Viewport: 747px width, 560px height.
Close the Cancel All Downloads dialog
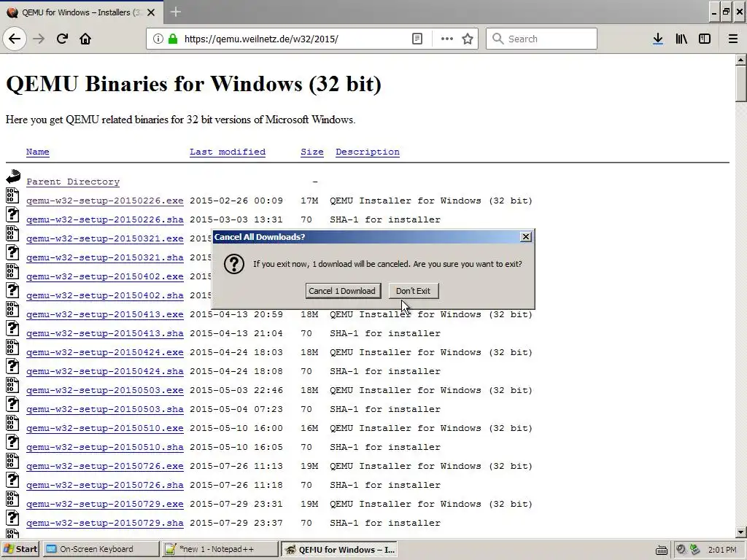(x=525, y=237)
